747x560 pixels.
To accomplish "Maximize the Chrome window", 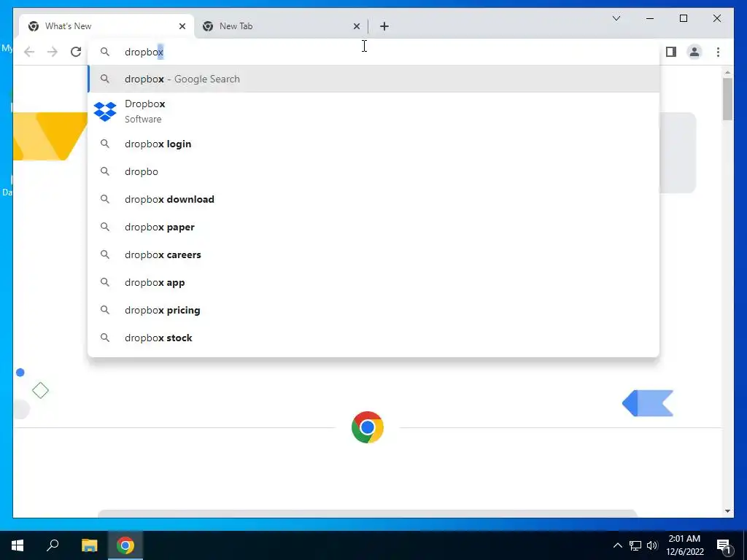I will pos(683,18).
